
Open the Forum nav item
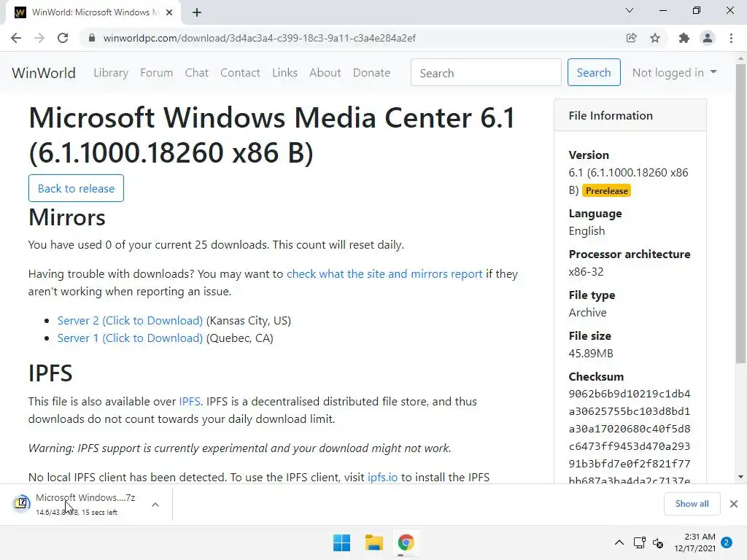[x=156, y=73]
